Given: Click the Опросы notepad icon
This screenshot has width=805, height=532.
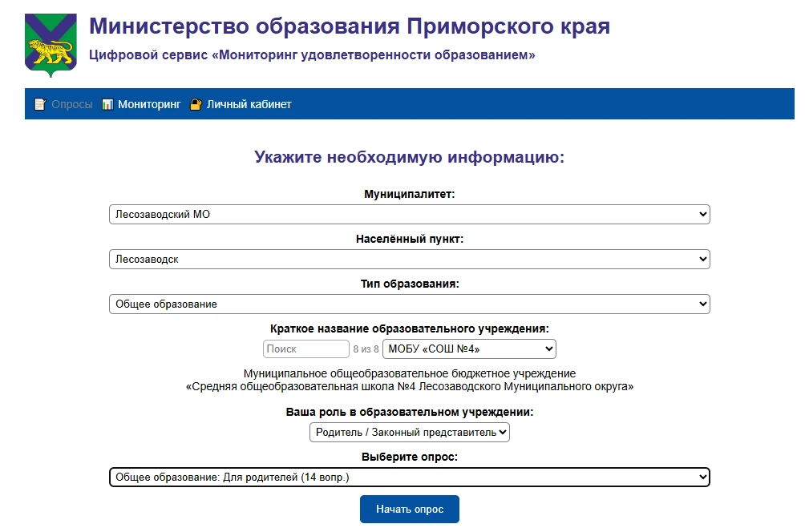Looking at the screenshot, I should tap(39, 104).
